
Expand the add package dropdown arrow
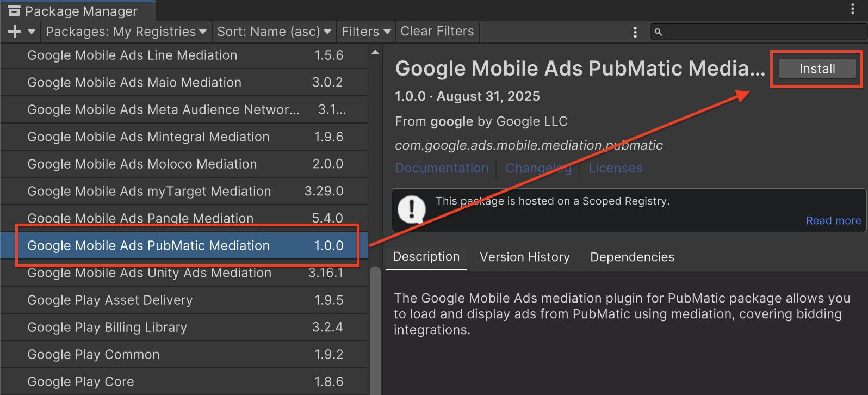click(x=32, y=32)
